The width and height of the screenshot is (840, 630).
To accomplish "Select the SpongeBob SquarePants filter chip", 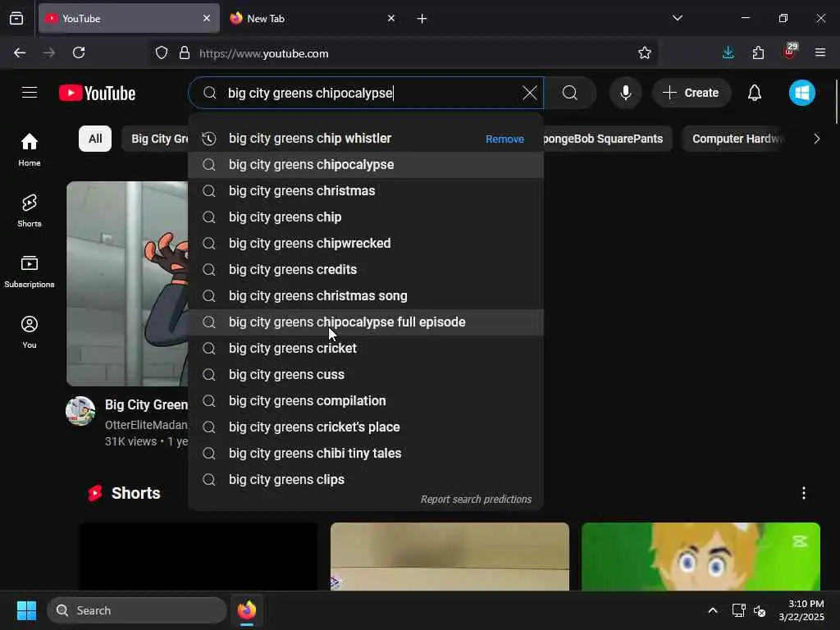I will click(x=608, y=139).
